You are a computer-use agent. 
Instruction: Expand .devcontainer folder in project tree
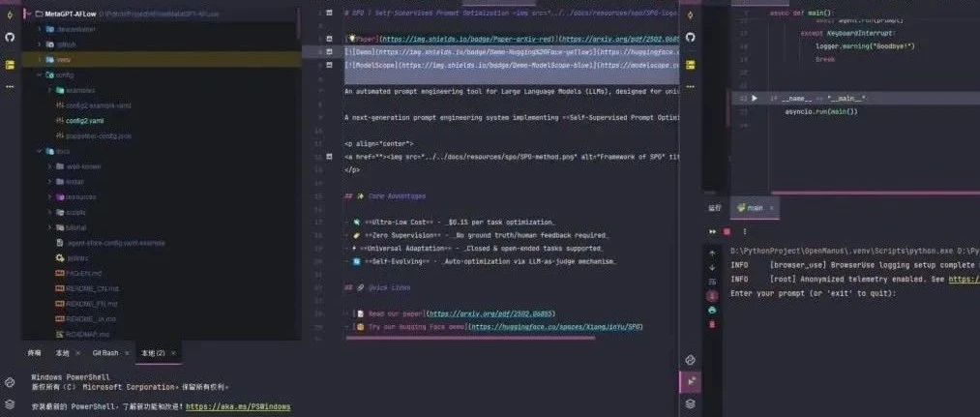[40, 29]
